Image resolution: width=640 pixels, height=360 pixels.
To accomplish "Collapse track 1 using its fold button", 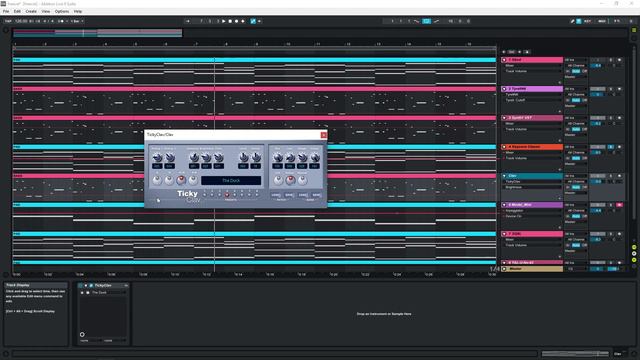I will (504, 60).
